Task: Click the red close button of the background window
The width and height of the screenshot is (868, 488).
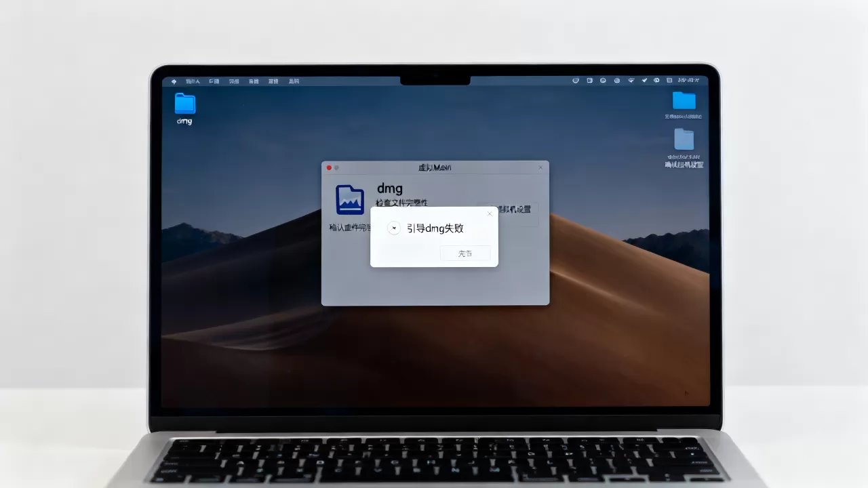Action: (329, 167)
